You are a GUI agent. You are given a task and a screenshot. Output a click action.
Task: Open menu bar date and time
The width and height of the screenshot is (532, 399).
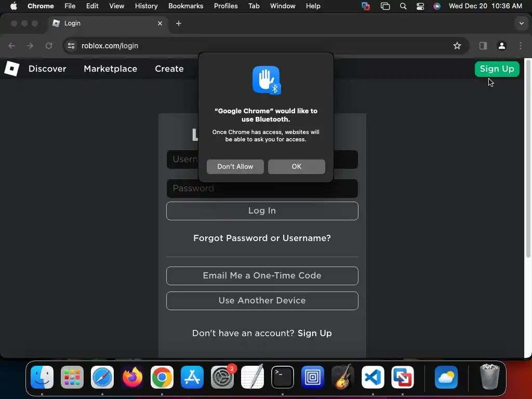click(x=485, y=6)
